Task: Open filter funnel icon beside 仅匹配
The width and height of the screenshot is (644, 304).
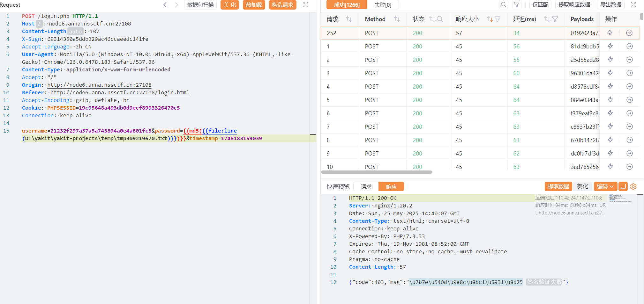Action: pos(517,5)
